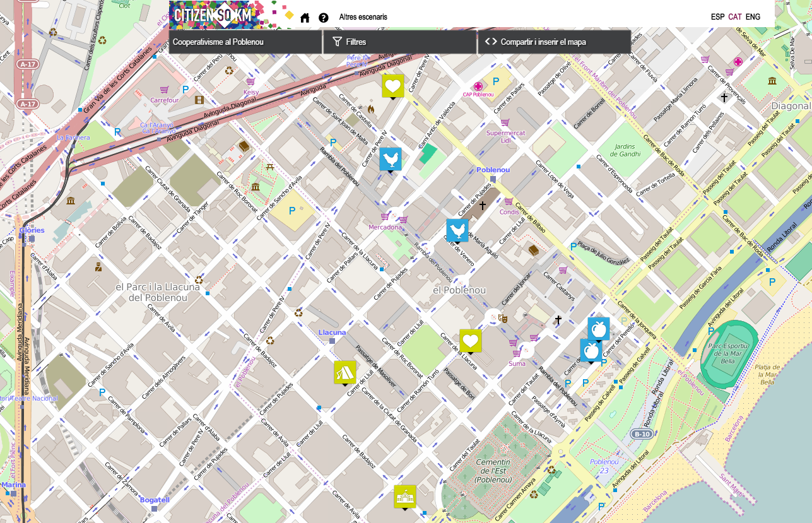Viewport: 812px width, 523px height.
Task: Click the Llacuna metro station icon
Action: [x=332, y=341]
